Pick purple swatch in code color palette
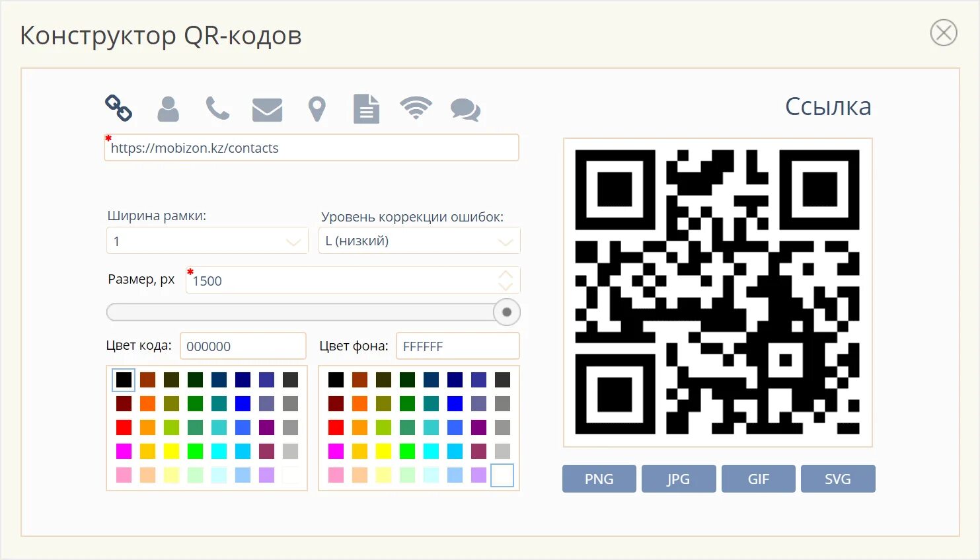Screen dimensions: 980x560 pyautogui.click(x=266, y=427)
